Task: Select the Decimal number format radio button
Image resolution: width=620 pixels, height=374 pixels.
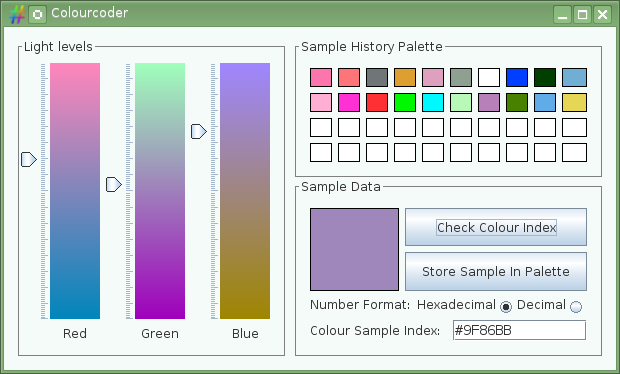Action: (576, 306)
